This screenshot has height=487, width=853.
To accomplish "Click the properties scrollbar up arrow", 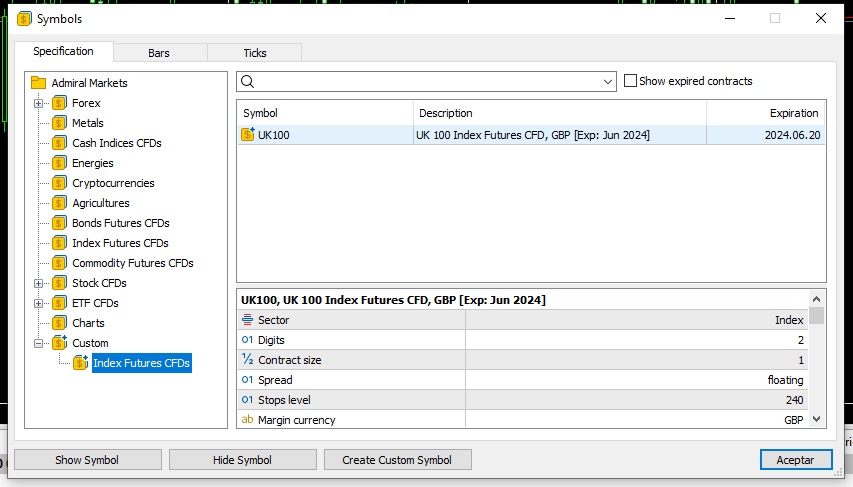I will [x=816, y=299].
